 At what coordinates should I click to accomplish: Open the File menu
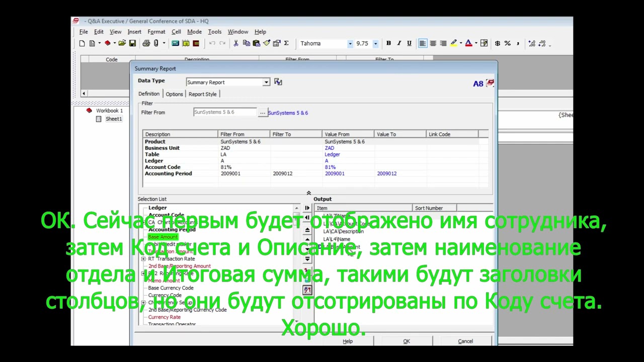(x=84, y=32)
